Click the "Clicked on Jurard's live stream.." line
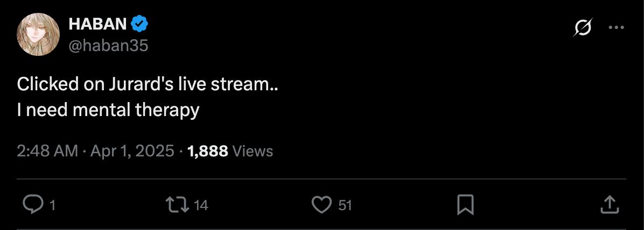This screenshot has width=644, height=230. point(148,84)
